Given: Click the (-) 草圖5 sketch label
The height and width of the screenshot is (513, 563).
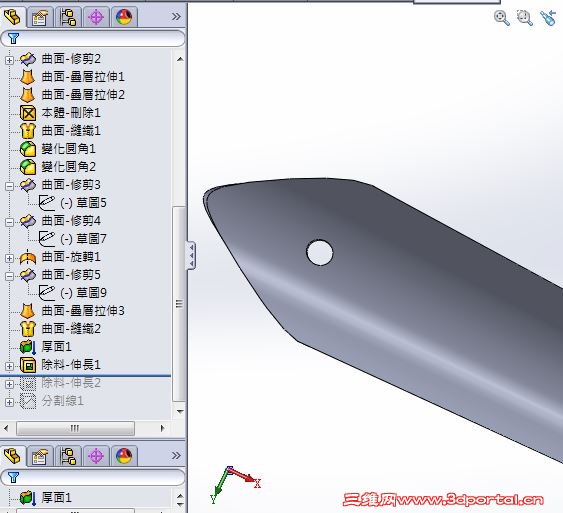Looking at the screenshot, I should click(83, 202).
